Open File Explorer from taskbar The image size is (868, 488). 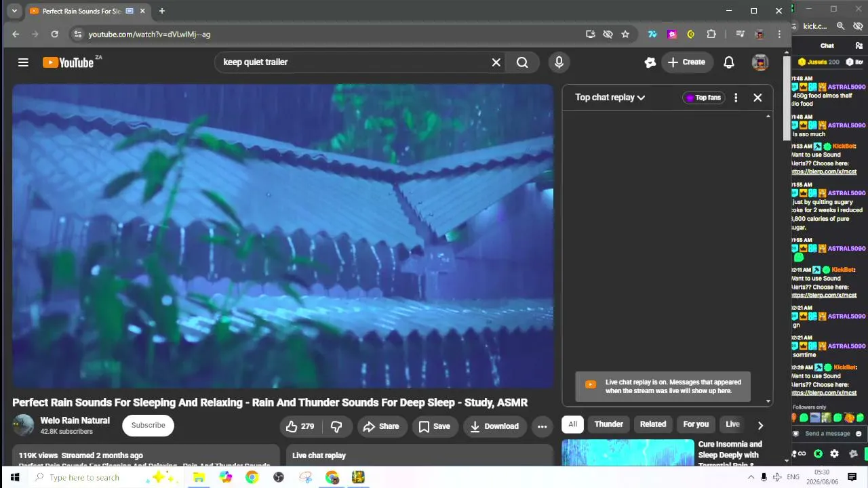point(199,477)
